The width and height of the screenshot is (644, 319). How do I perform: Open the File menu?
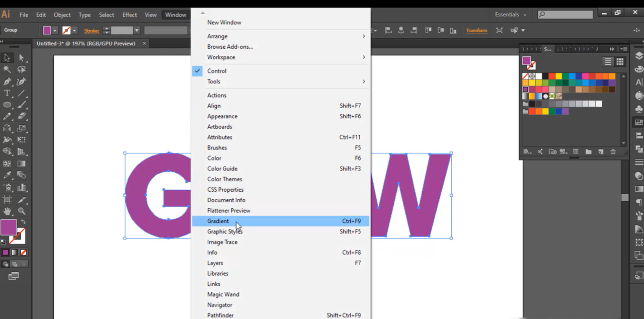24,15
